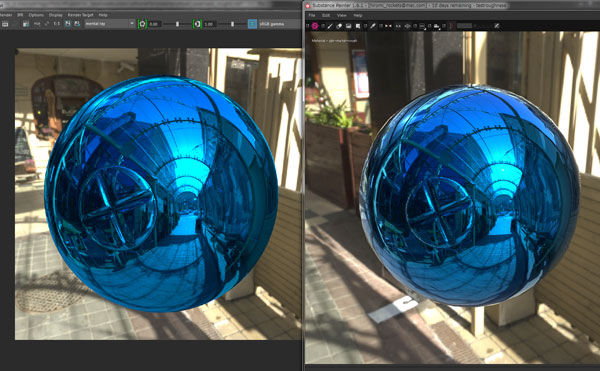The image size is (600, 371).
Task: Open Help menu in Maya Render View
Action: click(x=103, y=15)
